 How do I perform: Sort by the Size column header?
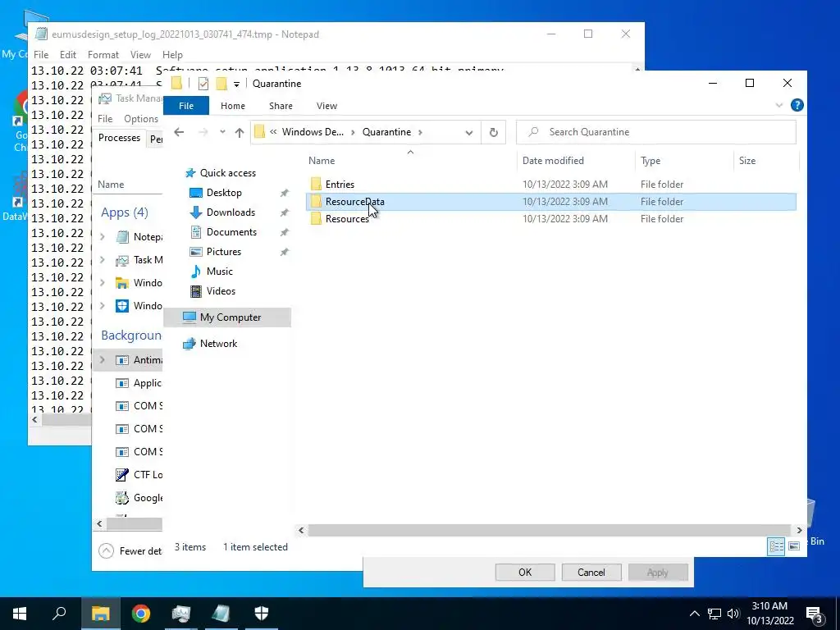click(746, 160)
